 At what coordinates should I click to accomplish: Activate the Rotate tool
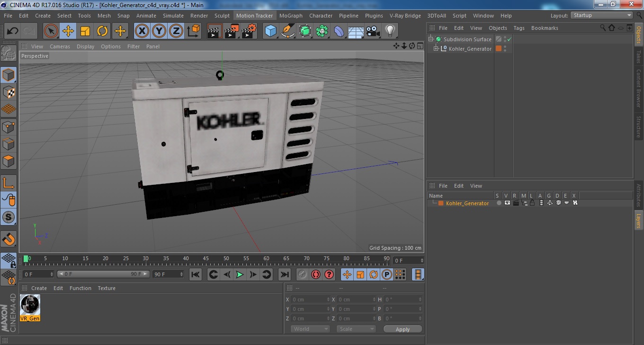[102, 31]
